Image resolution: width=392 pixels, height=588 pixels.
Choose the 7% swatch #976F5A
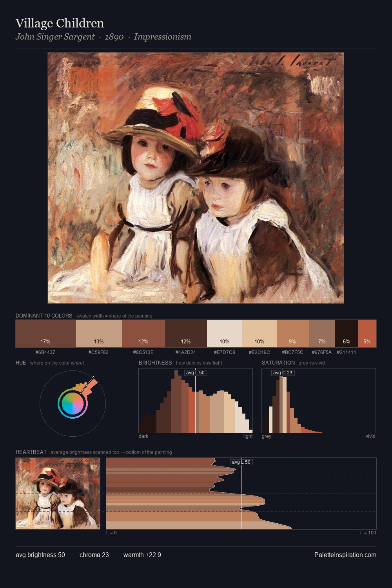pos(322,334)
